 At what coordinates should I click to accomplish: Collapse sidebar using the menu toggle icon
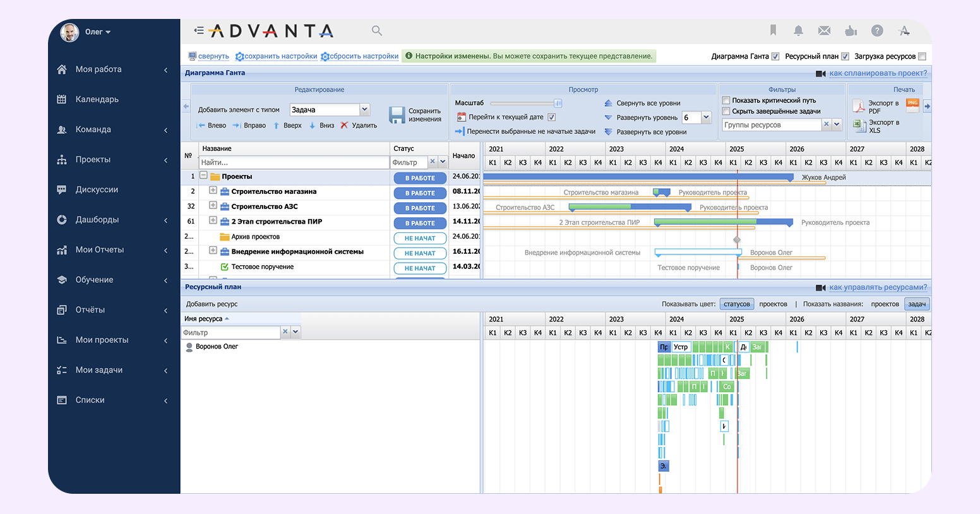click(x=199, y=30)
